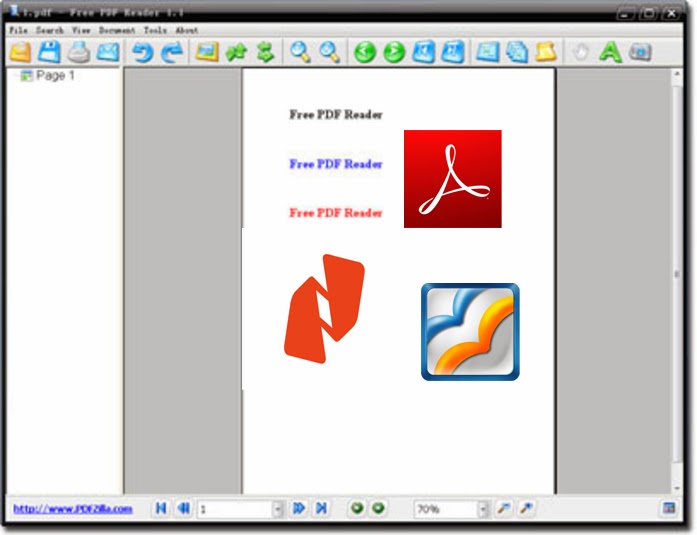Click the 70% zoom level field
This screenshot has width=697, height=535.
[446, 509]
